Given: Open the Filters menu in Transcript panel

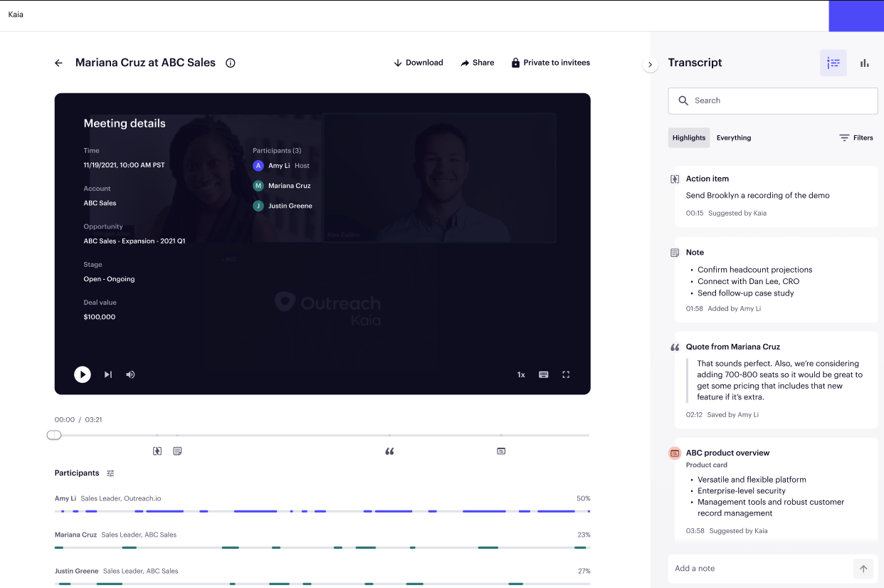Looking at the screenshot, I should [856, 137].
